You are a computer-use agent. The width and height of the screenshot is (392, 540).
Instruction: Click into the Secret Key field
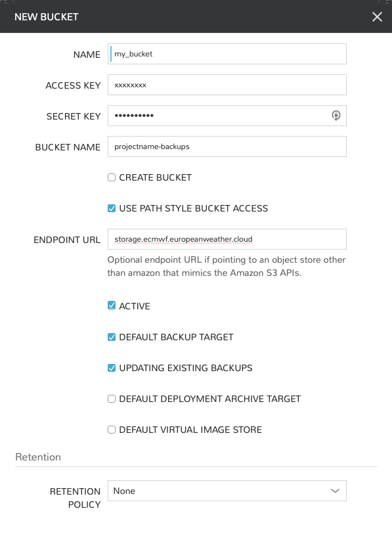227,116
